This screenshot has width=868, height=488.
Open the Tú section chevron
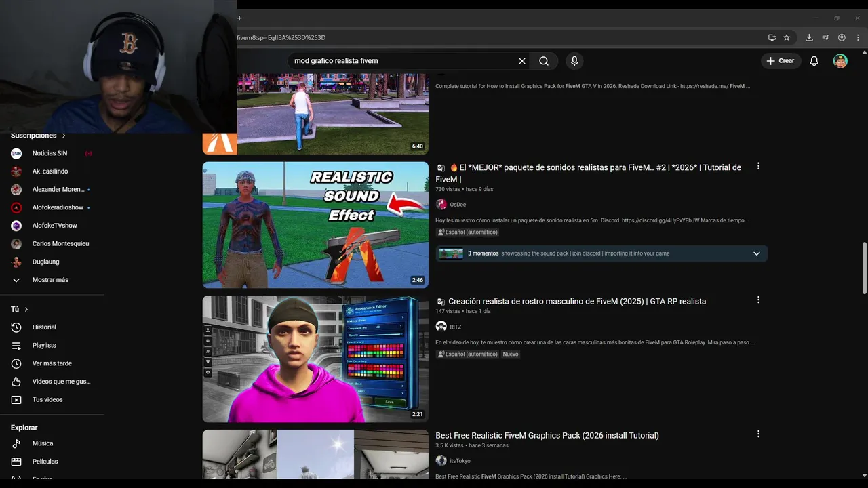26,309
